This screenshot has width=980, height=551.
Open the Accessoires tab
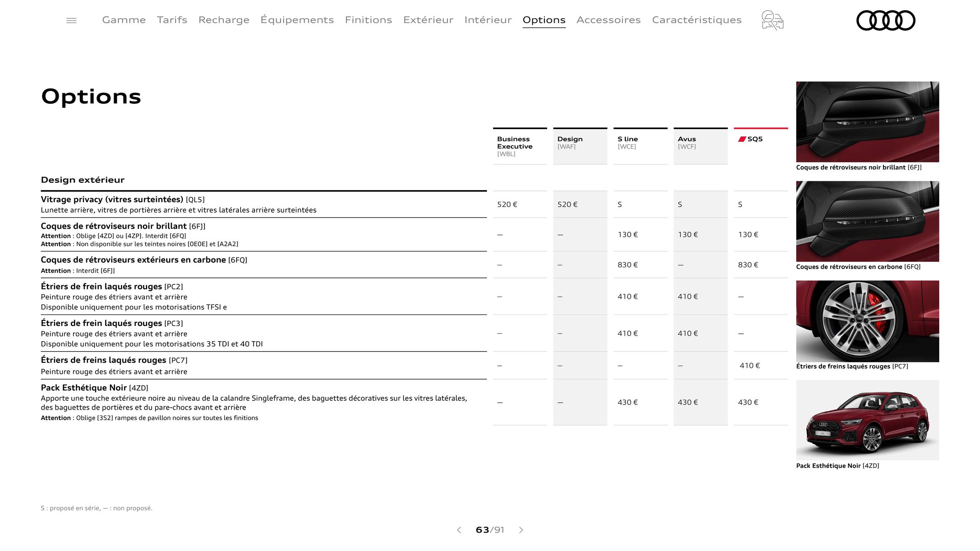coord(608,20)
